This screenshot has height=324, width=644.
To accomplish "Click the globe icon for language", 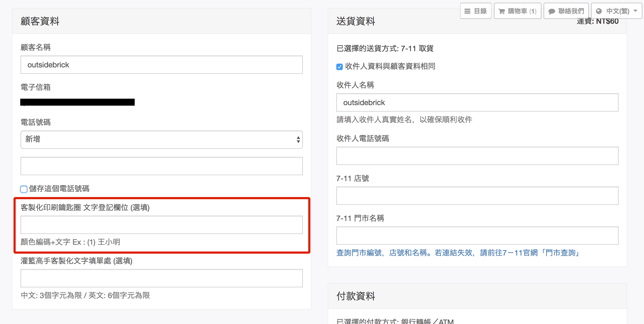I will [599, 11].
